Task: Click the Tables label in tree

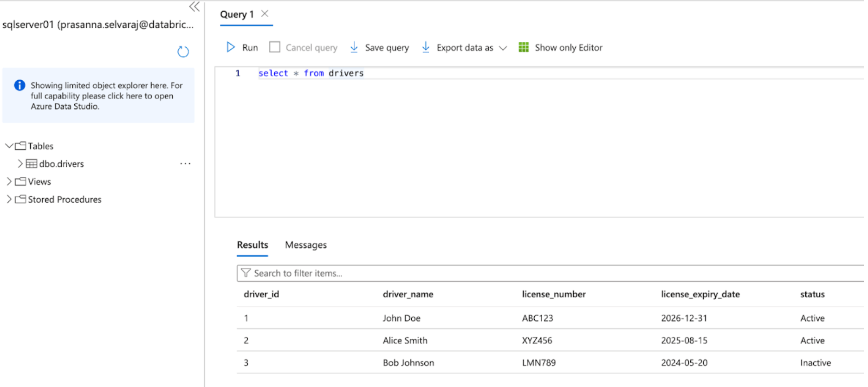Action: click(40, 146)
